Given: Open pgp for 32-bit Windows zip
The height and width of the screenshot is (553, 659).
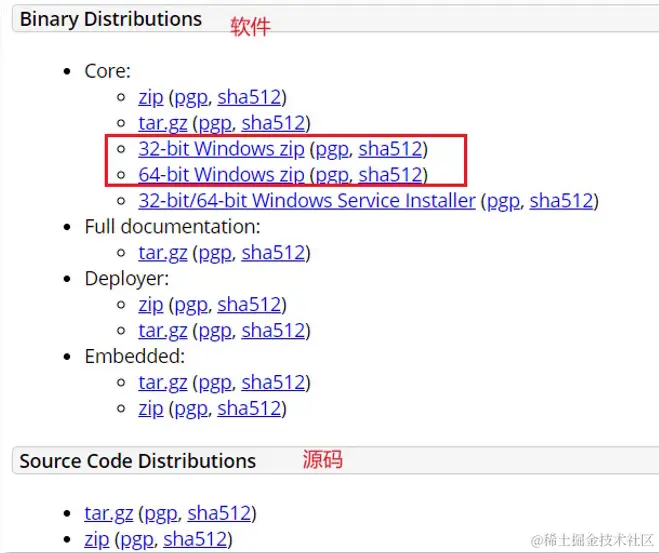Looking at the screenshot, I should [332, 150].
